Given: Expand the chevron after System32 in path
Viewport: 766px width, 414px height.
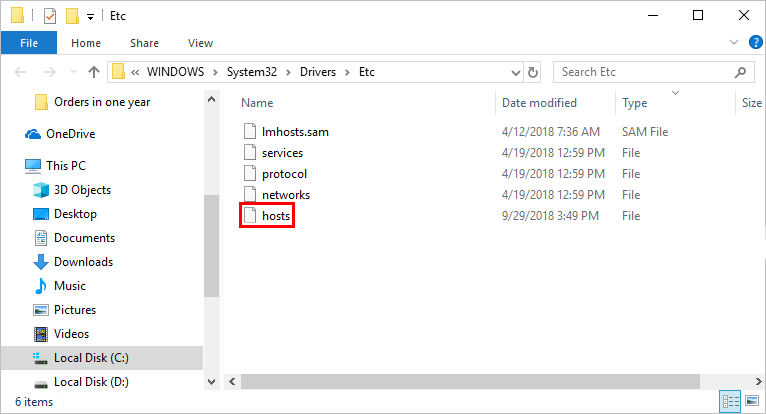Looking at the screenshot, I should point(288,72).
